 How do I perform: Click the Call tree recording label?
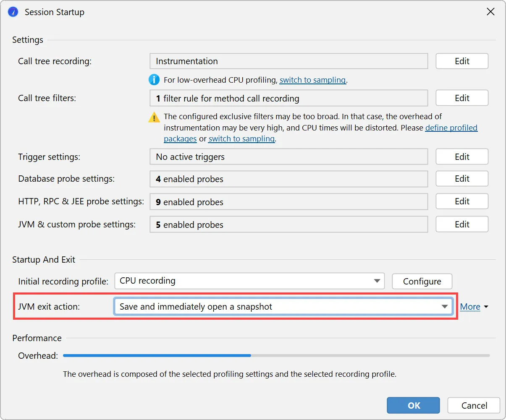click(55, 61)
